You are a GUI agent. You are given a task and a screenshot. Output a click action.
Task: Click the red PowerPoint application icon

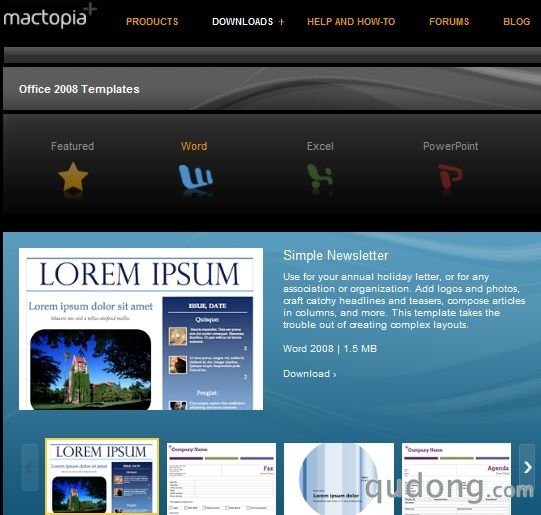450,177
